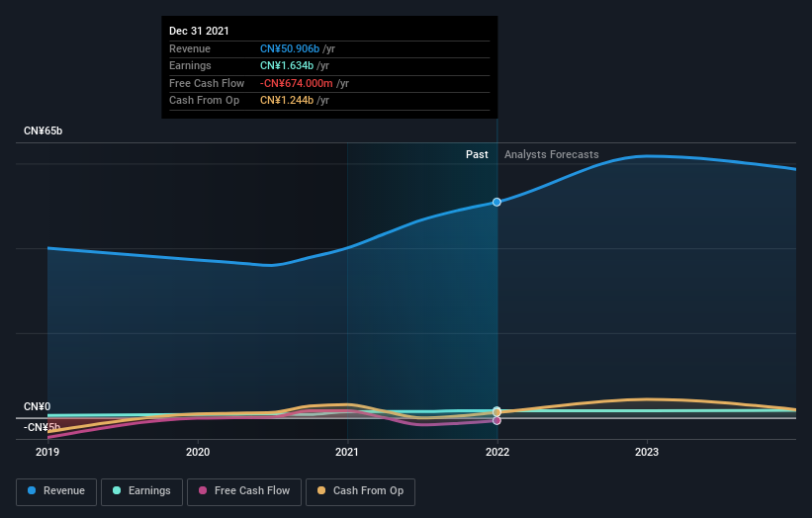This screenshot has height=518, width=812.
Task: Toggle the Free Cash Flow legend button
Action: tap(244, 491)
